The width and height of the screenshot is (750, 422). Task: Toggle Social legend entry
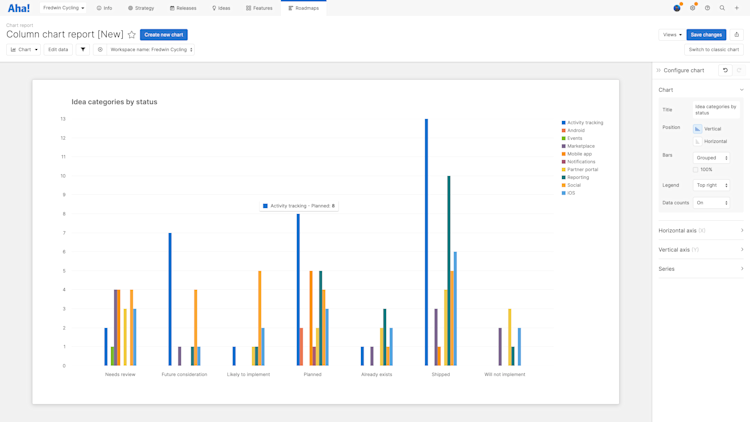click(x=571, y=185)
